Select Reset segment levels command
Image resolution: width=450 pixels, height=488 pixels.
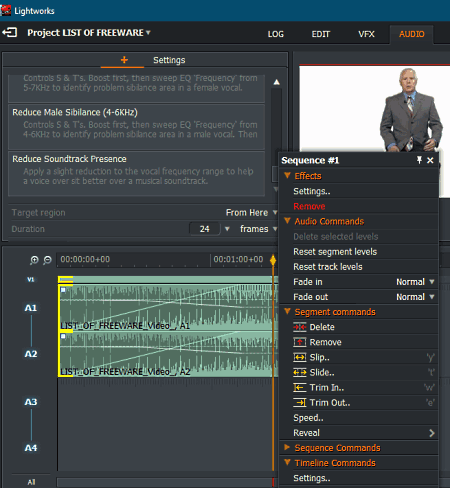click(x=335, y=252)
